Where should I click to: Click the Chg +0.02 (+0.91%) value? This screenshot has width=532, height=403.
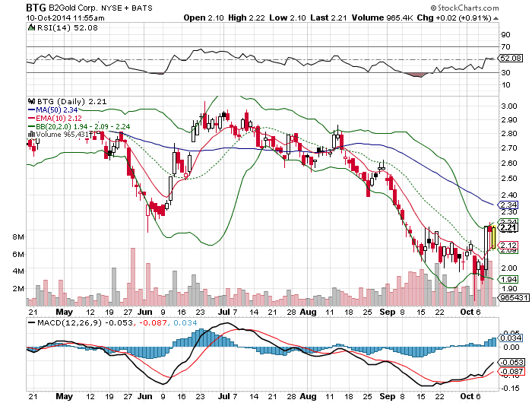(454, 17)
